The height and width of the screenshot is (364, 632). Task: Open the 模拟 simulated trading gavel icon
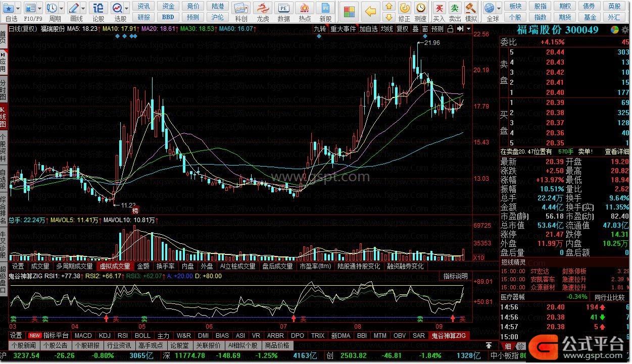click(x=471, y=8)
